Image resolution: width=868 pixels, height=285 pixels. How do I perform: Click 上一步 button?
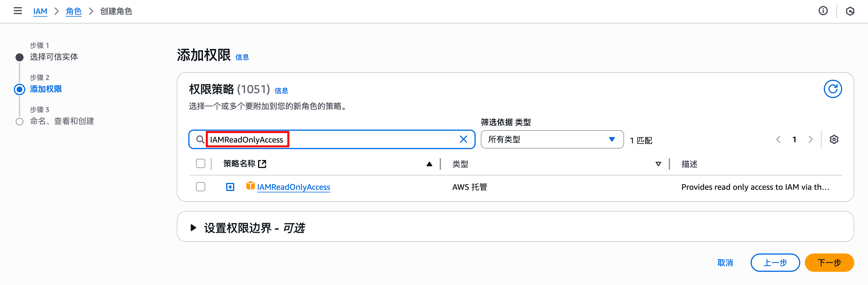[x=775, y=262]
